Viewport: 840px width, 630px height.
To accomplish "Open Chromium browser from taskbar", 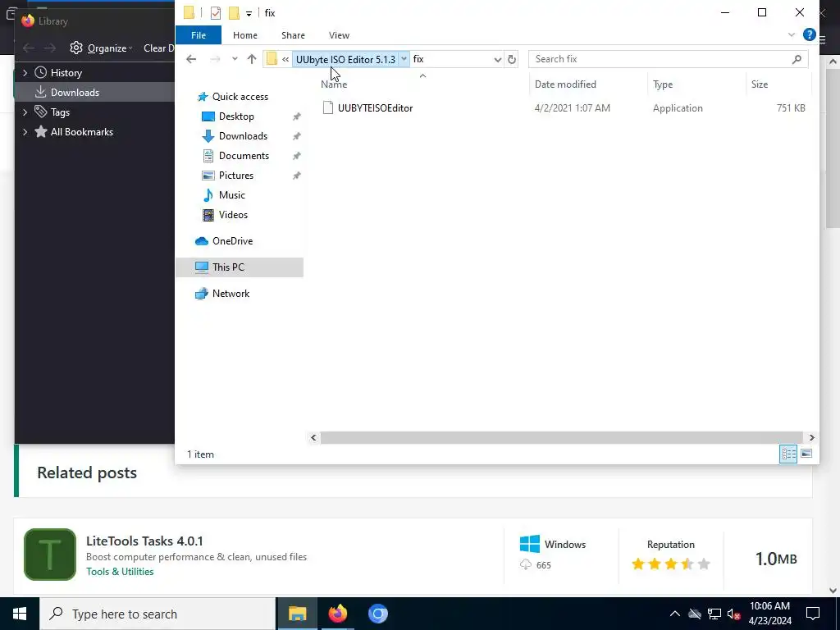I will [x=377, y=614].
